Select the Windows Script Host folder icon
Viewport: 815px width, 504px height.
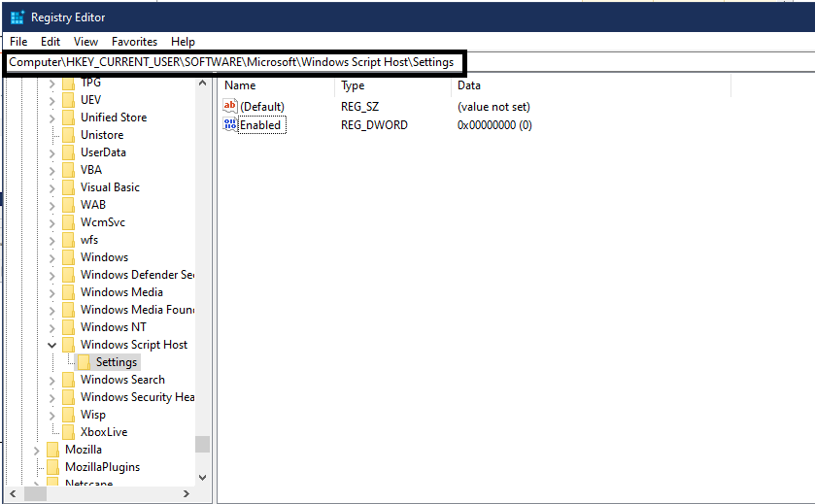(68, 345)
